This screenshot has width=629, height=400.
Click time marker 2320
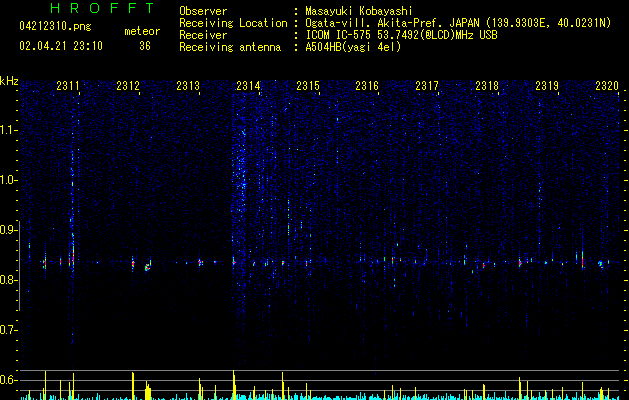[607, 85]
